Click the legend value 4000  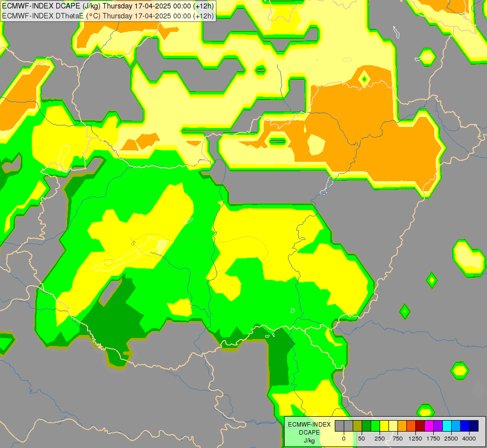469,439
